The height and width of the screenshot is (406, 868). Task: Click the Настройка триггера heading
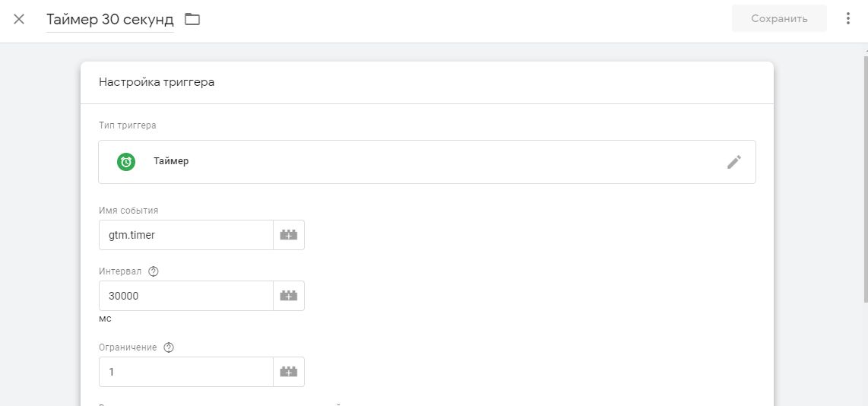157,82
